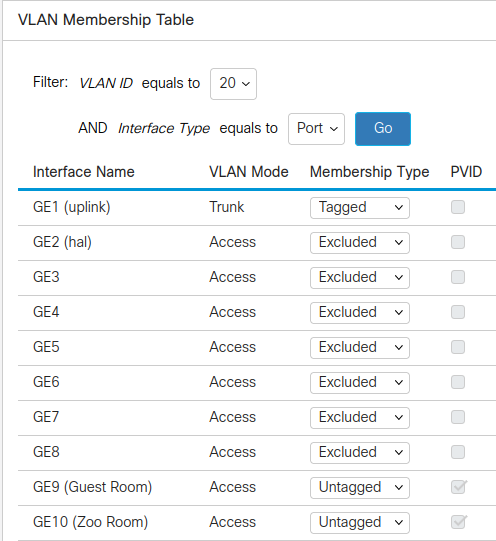Toggle PVID checkbox for GE9 (Guest Room)
Screen dimensions: 496x541
459,486
